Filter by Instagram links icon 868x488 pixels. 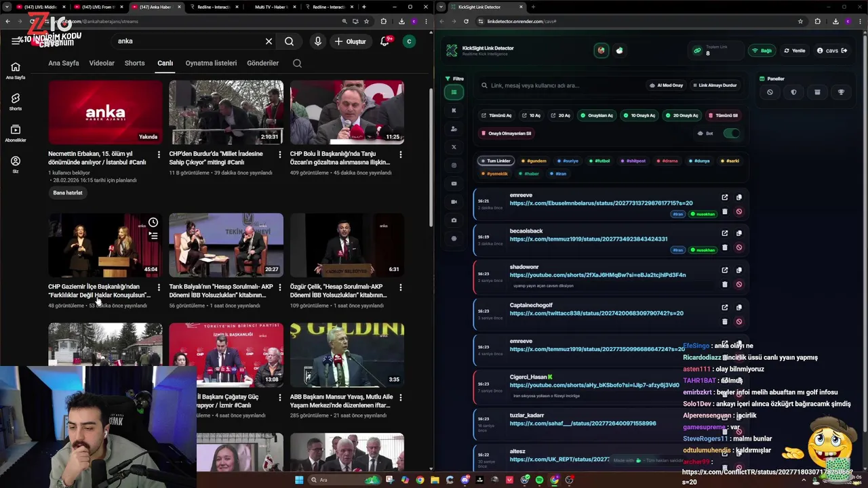454,165
